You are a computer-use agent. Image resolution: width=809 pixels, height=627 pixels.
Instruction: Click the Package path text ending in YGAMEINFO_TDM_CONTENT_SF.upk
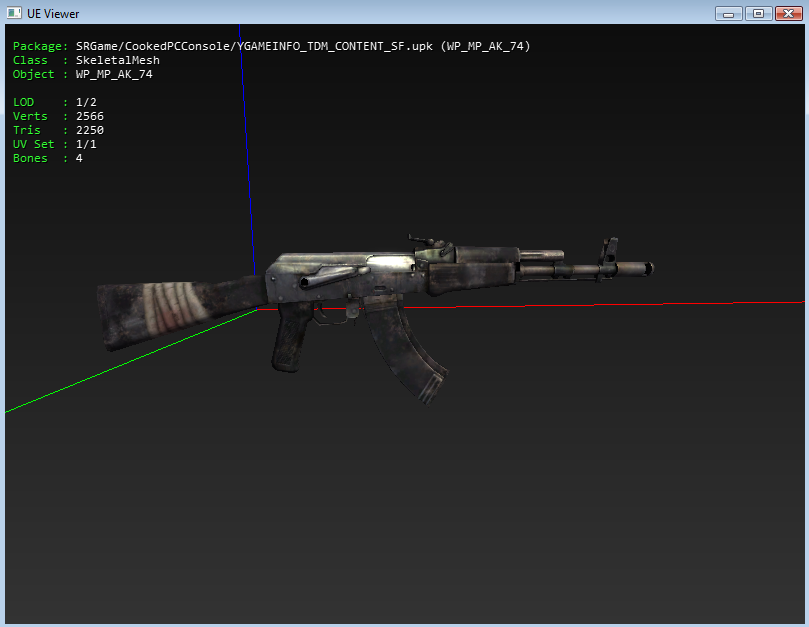[x=254, y=46]
